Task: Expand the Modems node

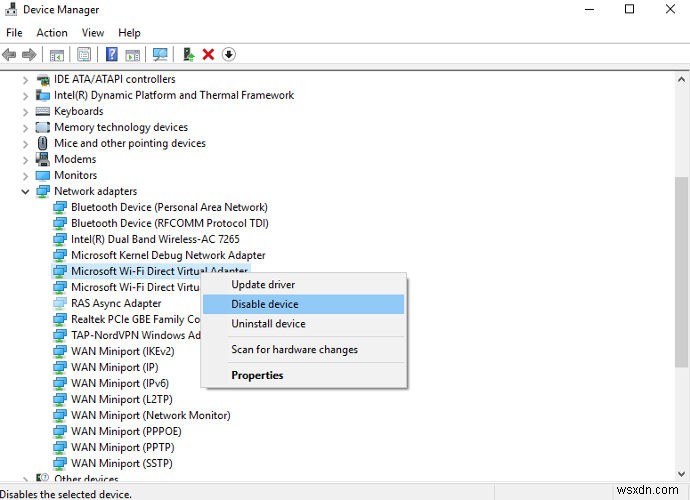Action: 25,160
